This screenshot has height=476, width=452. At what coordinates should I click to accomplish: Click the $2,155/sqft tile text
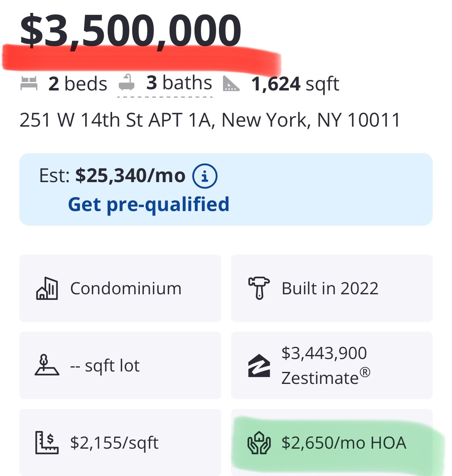pyautogui.click(x=114, y=443)
